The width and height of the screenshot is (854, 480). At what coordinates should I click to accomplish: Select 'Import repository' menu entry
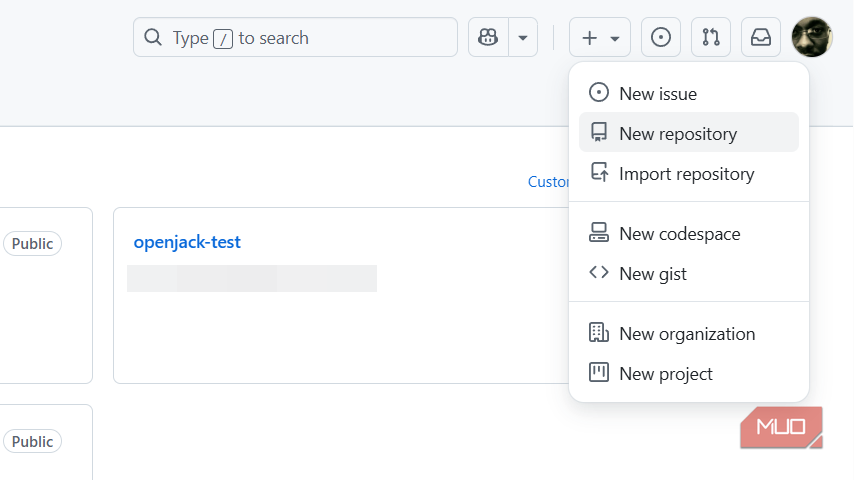689,173
